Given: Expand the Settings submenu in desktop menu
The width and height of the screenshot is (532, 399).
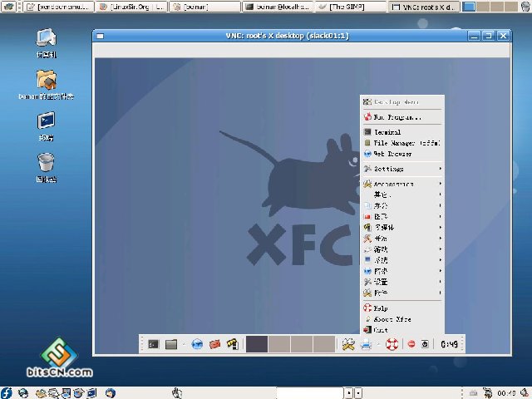Looking at the screenshot, I should [x=402, y=169].
